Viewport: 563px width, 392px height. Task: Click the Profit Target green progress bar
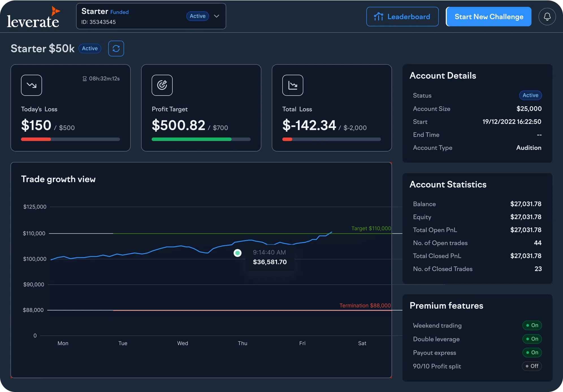tap(192, 139)
